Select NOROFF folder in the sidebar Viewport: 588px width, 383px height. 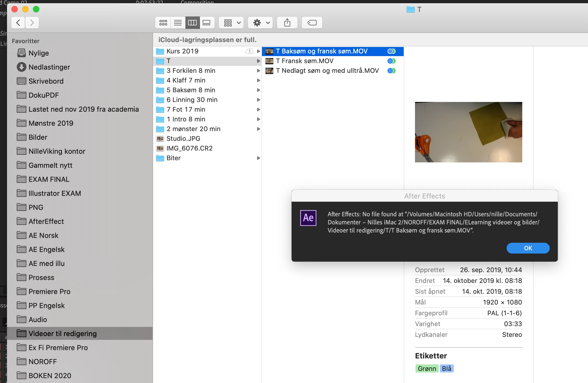(43, 362)
